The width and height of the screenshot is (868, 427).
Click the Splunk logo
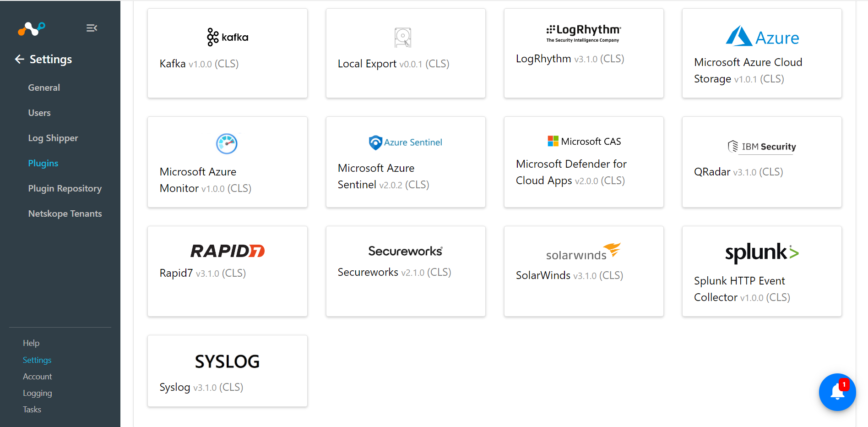coord(762,252)
